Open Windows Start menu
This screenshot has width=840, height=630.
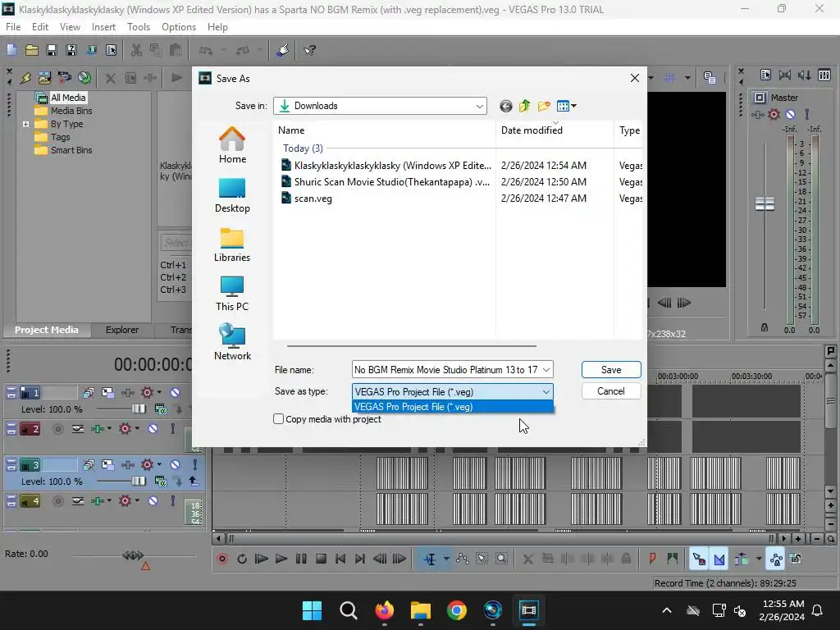312,609
